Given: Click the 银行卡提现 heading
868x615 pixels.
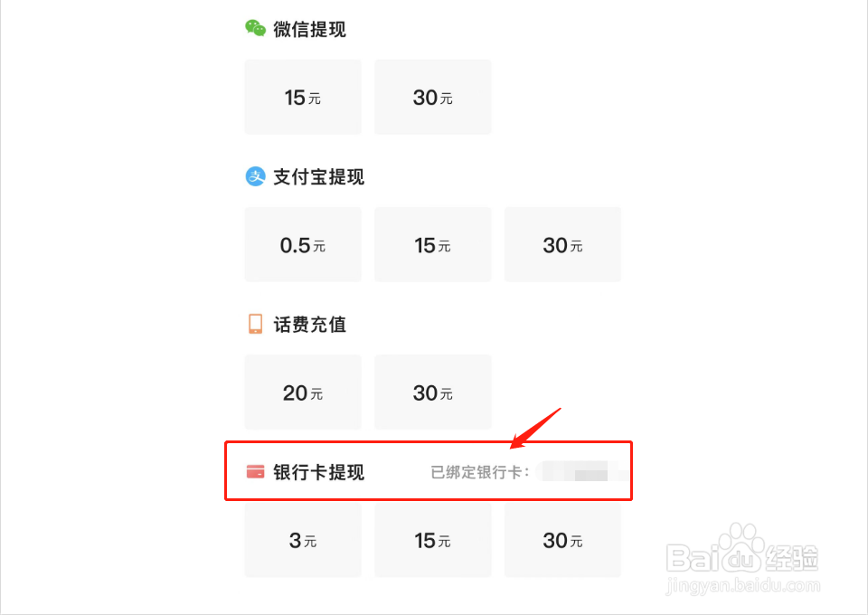Looking at the screenshot, I should click(319, 472).
